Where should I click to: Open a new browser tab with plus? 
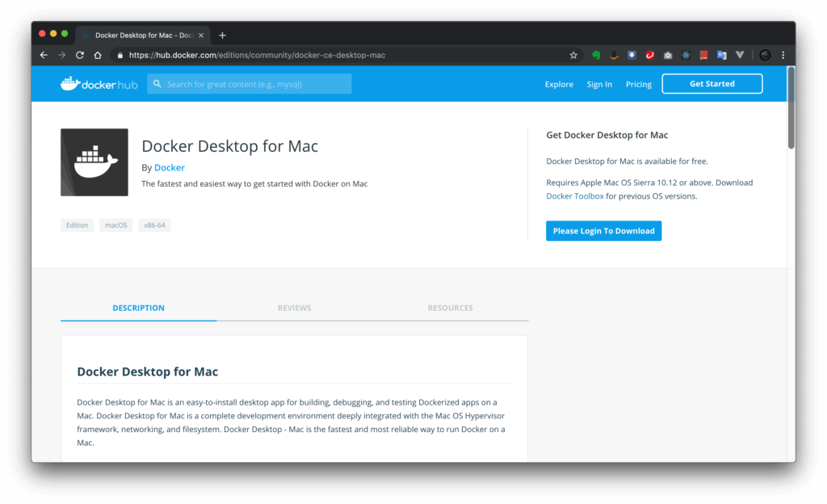(x=222, y=36)
